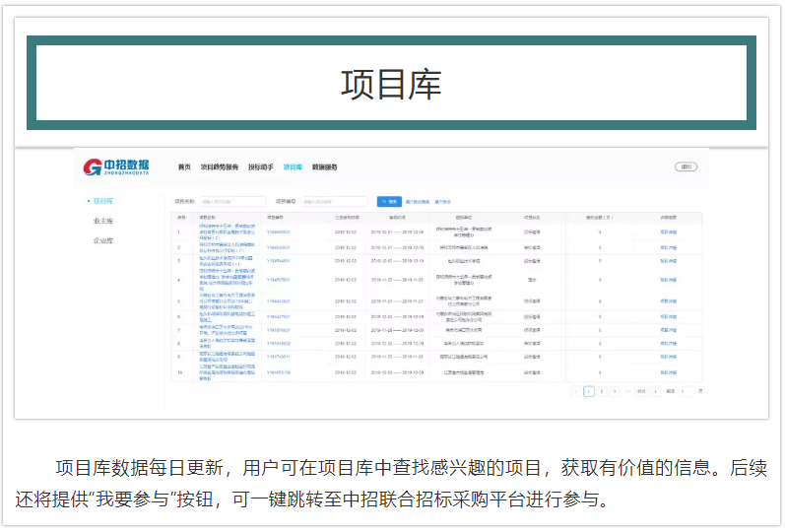Select page 3 in the pagination

[613, 391]
